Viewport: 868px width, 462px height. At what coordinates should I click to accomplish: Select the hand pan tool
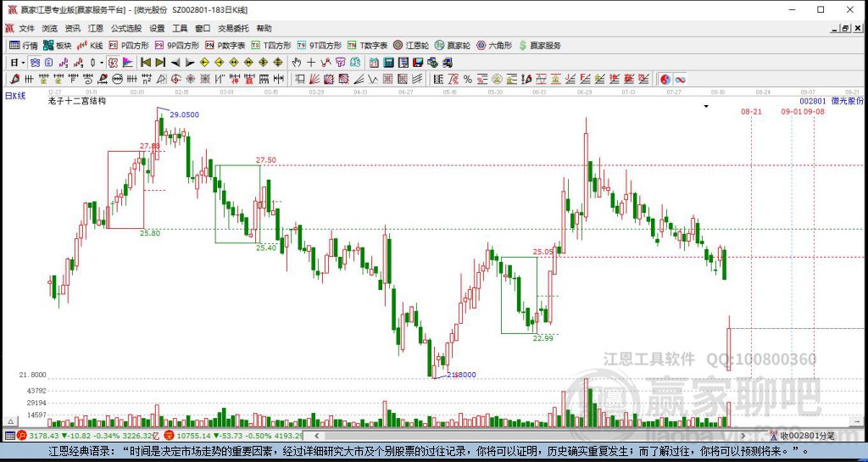pos(297,63)
